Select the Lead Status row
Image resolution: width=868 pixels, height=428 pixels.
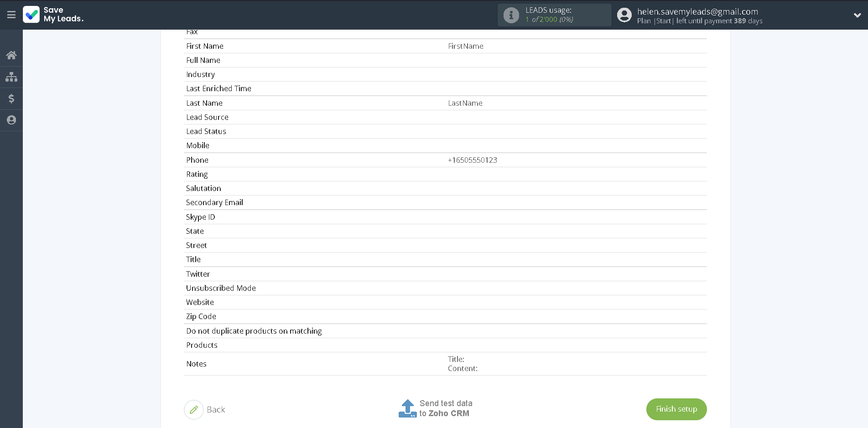pyautogui.click(x=445, y=131)
